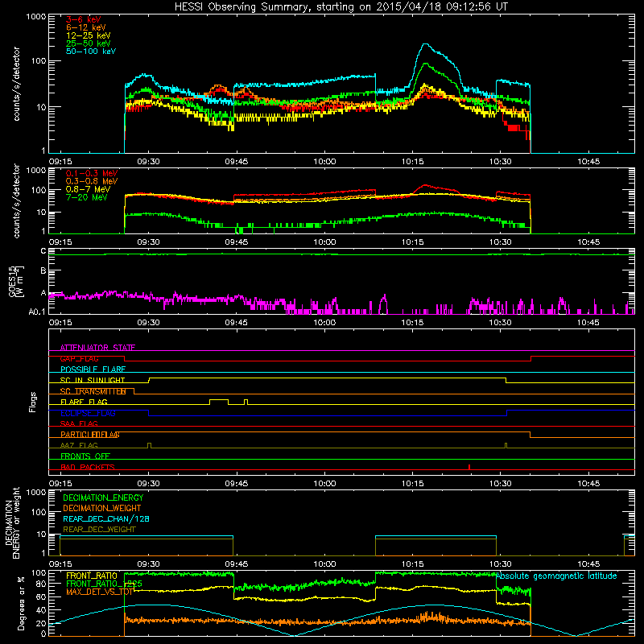Click the DECIMATION_WEIGHT legend label
This screenshot has width=644, height=644.
point(102,508)
